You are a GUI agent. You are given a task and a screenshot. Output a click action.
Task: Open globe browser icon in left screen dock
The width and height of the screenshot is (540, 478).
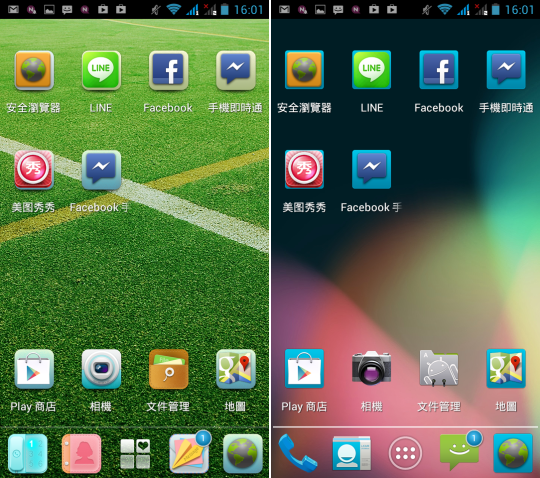pyautogui.click(x=243, y=453)
